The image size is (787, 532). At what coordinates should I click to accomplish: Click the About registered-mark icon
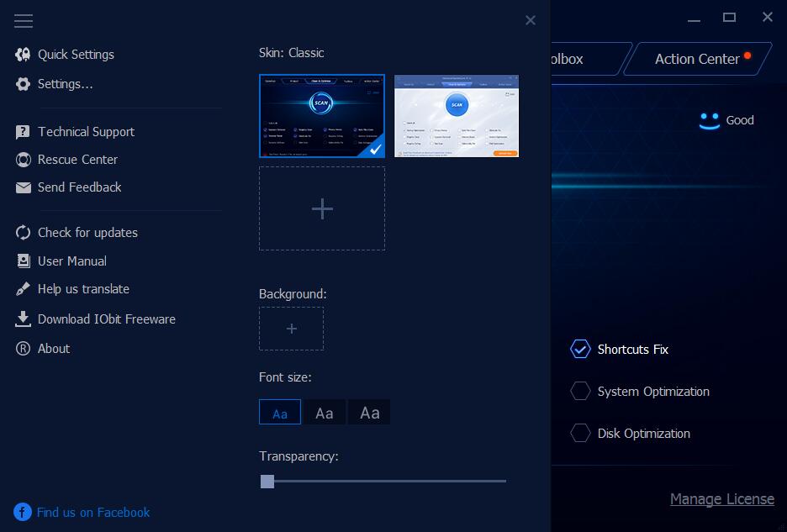23,348
